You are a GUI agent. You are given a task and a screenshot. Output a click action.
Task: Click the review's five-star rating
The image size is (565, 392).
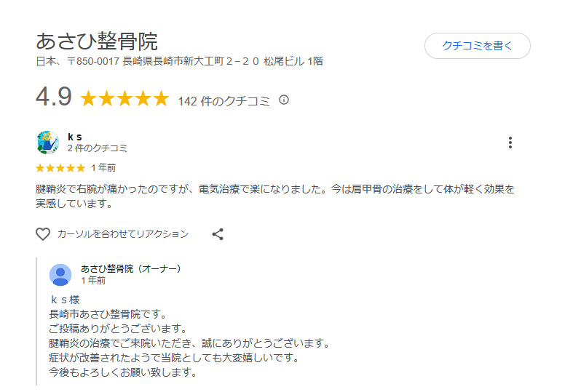(60, 168)
